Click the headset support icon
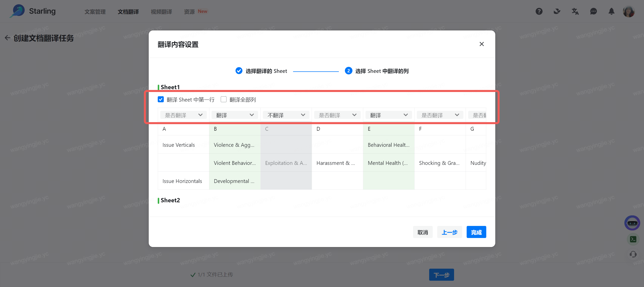 [633, 254]
